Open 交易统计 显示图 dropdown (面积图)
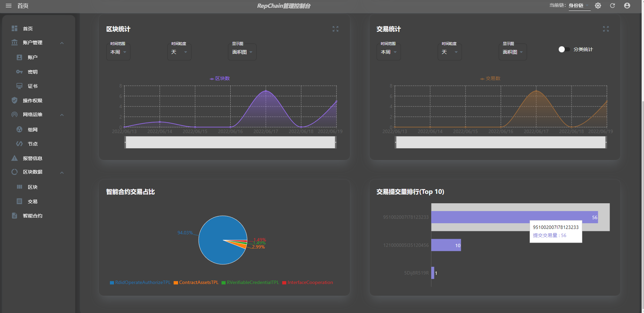The image size is (644, 313). (513, 52)
